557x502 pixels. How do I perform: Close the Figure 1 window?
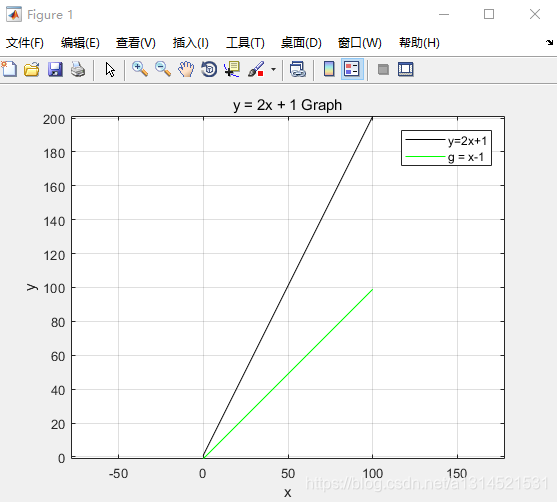pos(535,15)
